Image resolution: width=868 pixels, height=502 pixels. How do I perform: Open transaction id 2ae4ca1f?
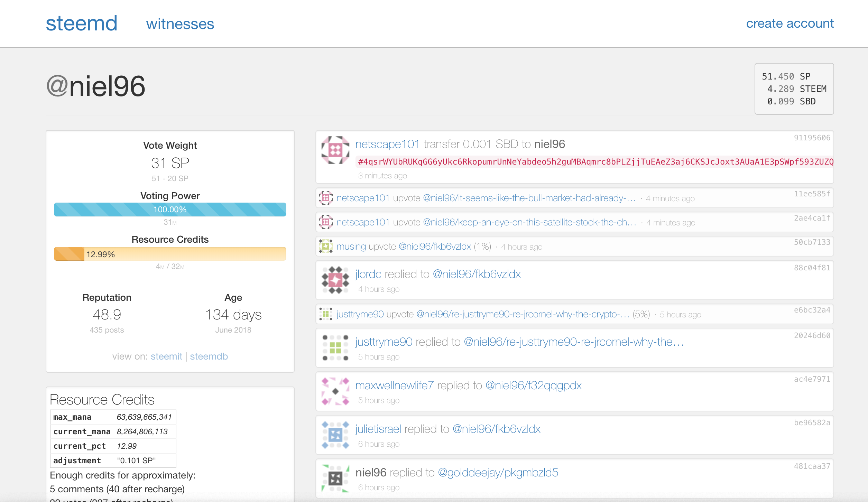click(812, 218)
